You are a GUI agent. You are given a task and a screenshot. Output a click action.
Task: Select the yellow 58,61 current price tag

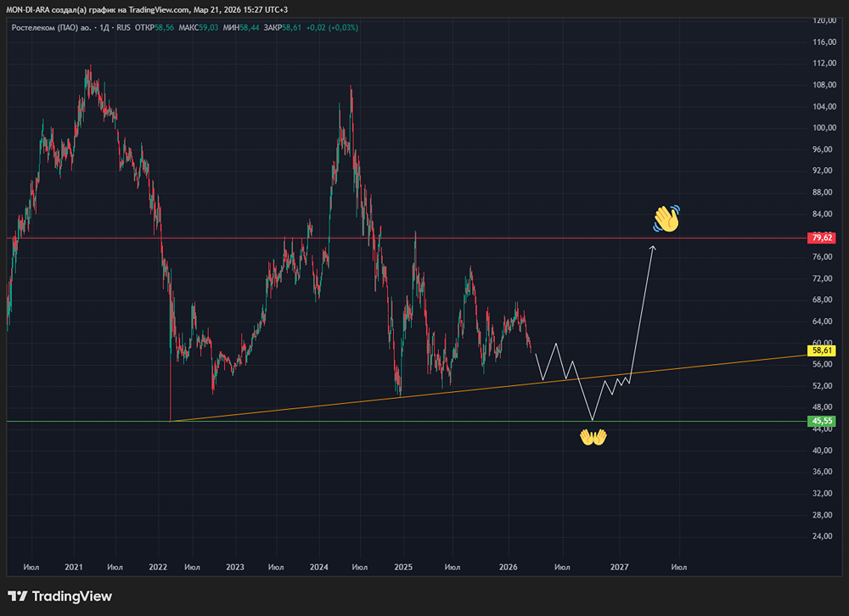[821, 350]
